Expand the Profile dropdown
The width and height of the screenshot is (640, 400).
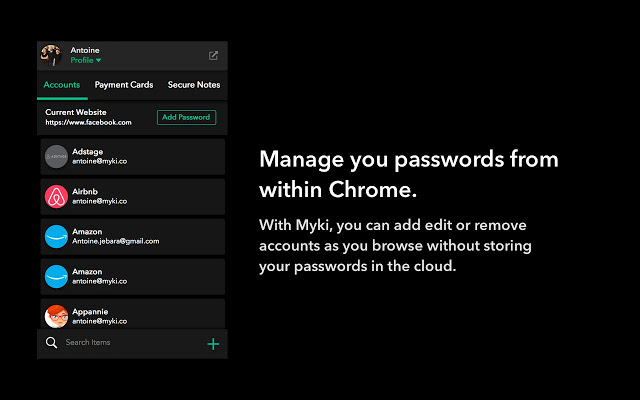[x=86, y=61]
